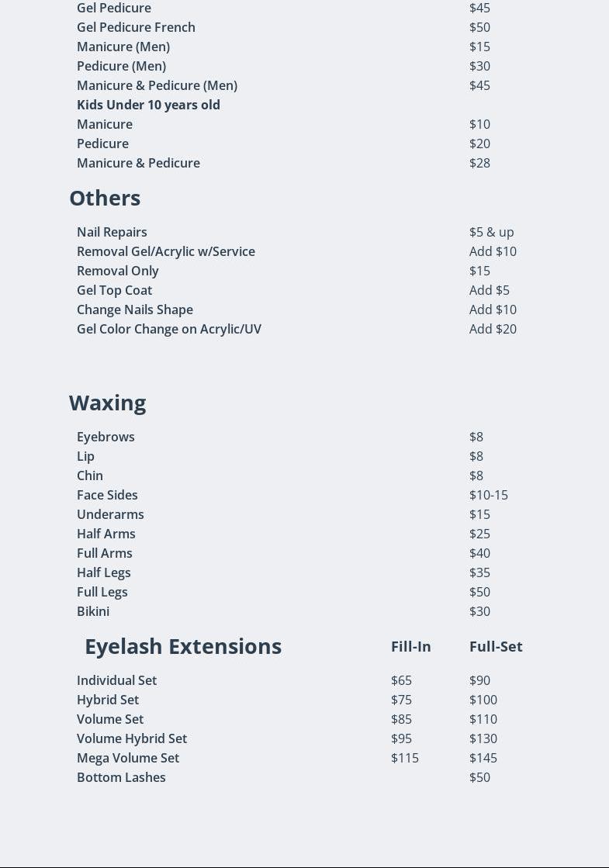Viewport: 609px width, 868px height.
Task: Click the Others section heading
Action: click(105, 199)
